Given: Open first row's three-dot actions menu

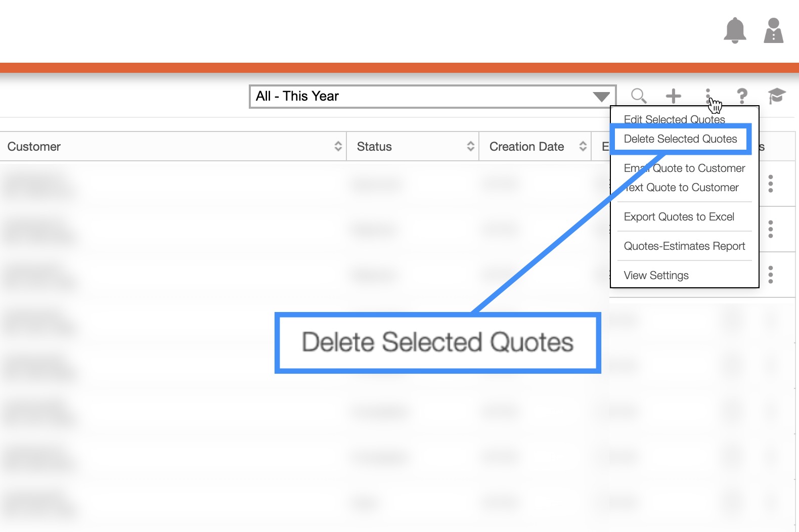Looking at the screenshot, I should point(770,184).
